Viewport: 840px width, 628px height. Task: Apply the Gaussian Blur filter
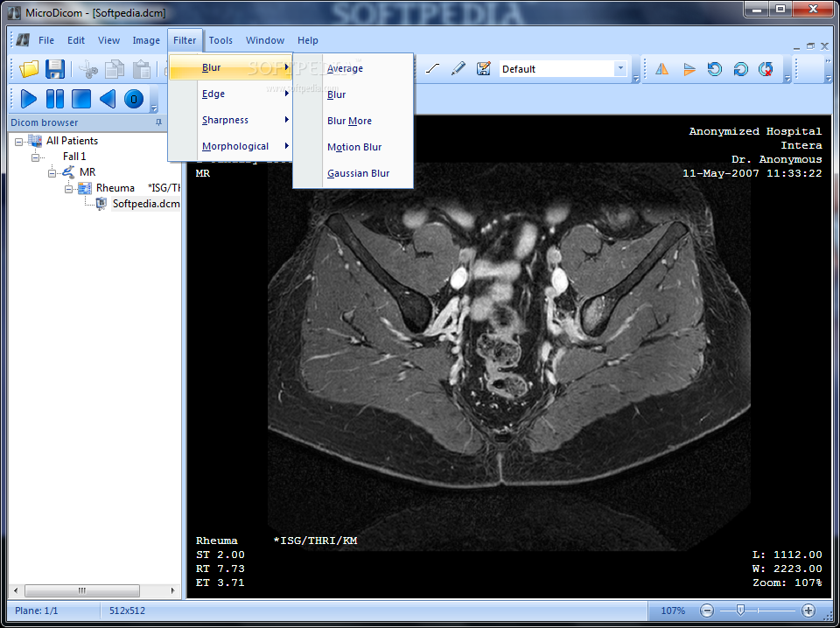pyautogui.click(x=353, y=173)
